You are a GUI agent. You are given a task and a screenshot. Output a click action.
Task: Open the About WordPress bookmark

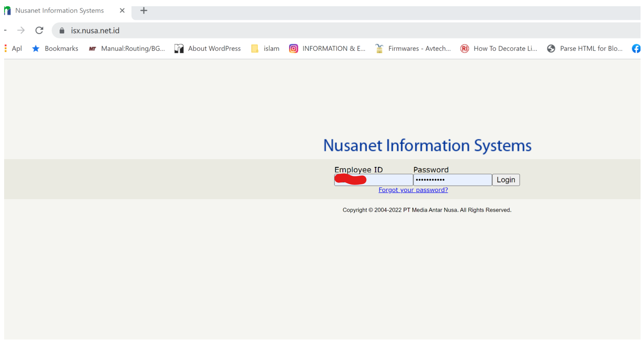pos(208,49)
